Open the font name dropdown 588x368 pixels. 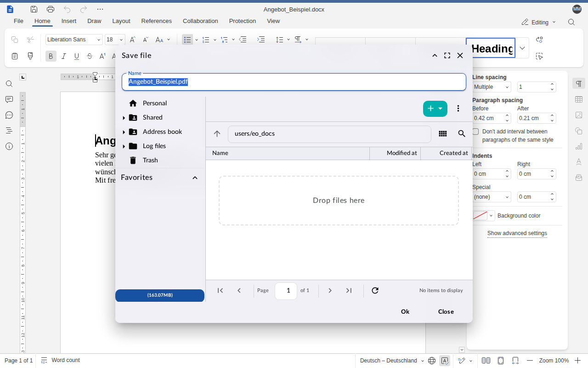click(x=99, y=40)
